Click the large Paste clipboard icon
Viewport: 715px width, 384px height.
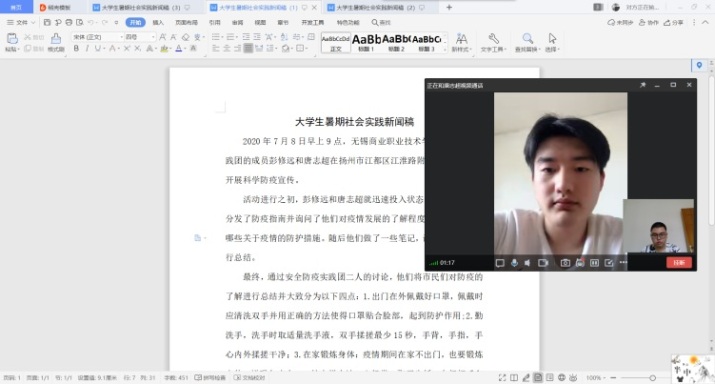pos(12,38)
